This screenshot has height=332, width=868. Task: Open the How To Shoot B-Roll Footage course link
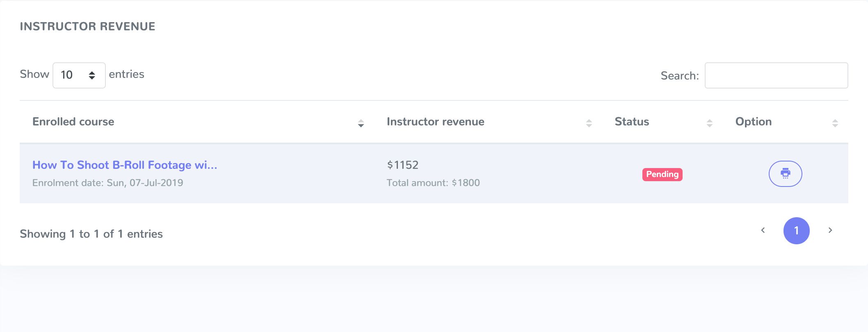tap(125, 165)
